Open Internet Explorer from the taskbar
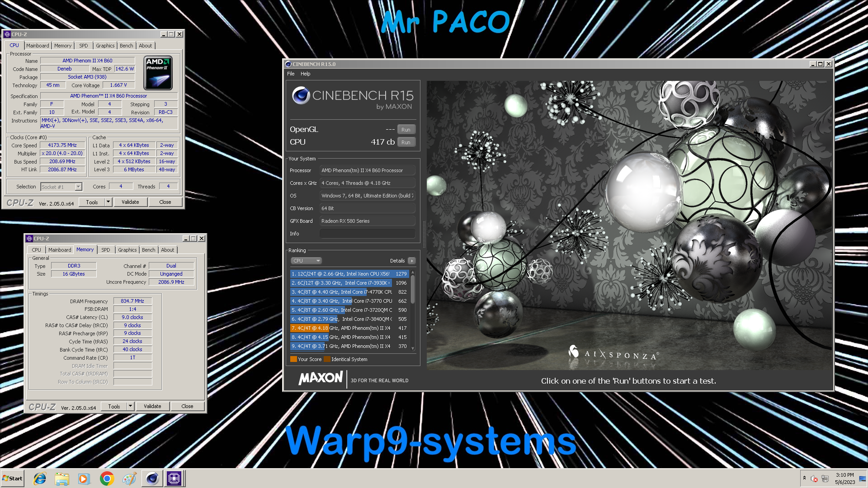Image resolution: width=868 pixels, height=488 pixels. (x=40, y=479)
